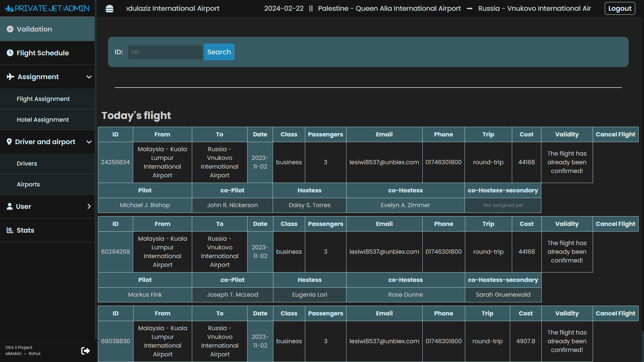Open the Airports submenu item
644x362 pixels.
tap(47, 184)
